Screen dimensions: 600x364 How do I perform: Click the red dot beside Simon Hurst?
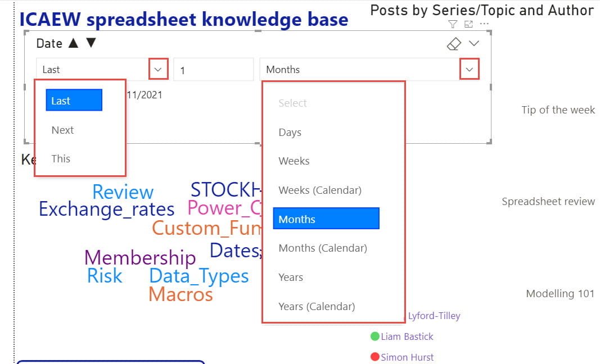click(375, 357)
